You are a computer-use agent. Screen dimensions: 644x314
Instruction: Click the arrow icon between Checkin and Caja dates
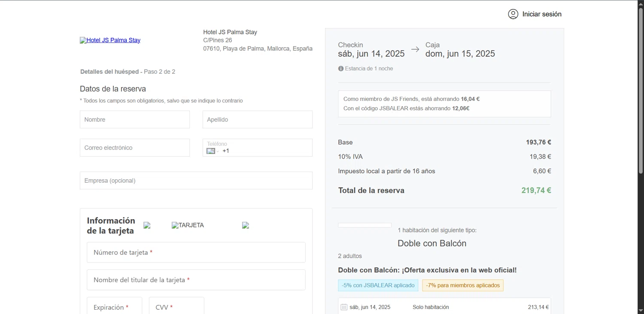pyautogui.click(x=415, y=49)
